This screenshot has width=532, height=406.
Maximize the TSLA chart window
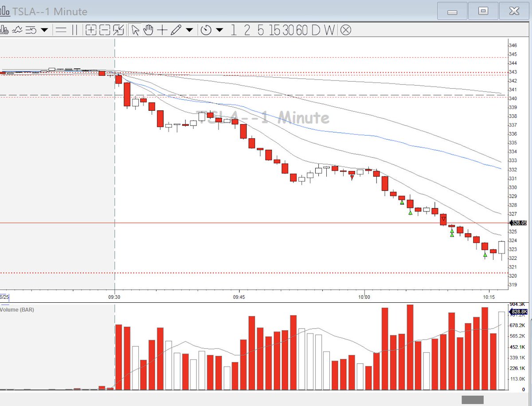point(483,11)
